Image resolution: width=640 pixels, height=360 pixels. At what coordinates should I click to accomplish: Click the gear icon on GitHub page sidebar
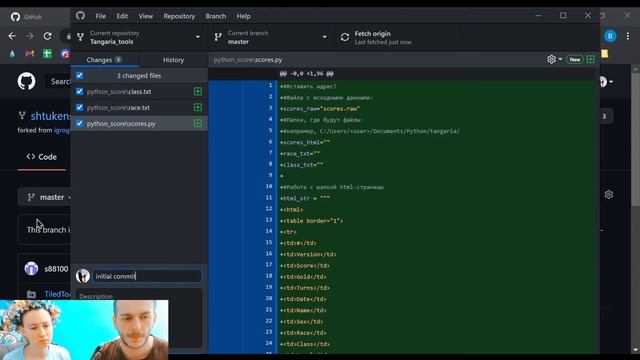tap(609, 195)
